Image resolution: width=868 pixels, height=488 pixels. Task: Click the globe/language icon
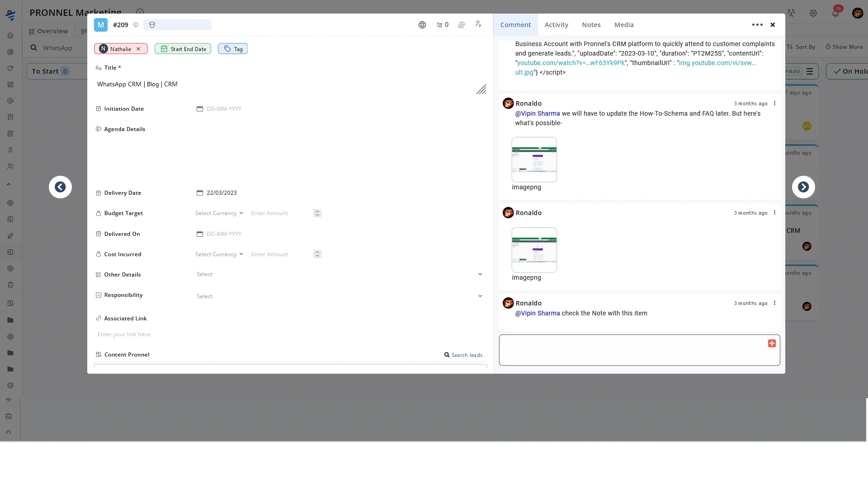422,24
